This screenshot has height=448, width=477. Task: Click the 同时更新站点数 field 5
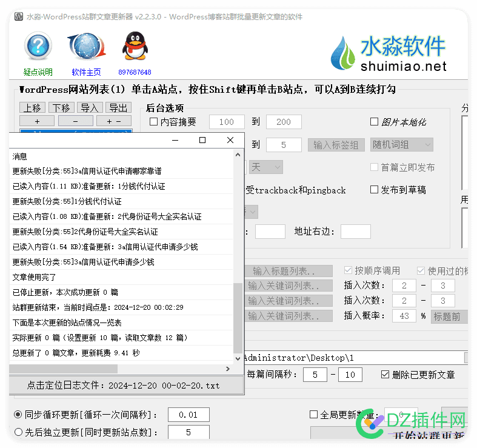188,432
